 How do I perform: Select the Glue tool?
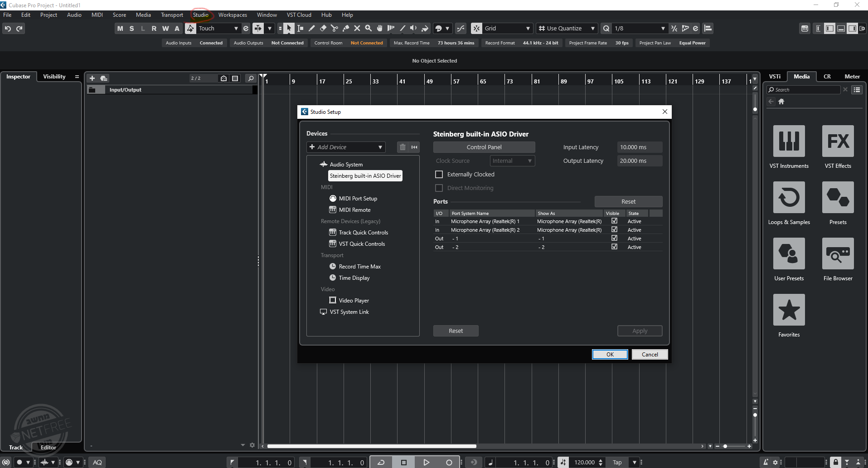pyautogui.click(x=345, y=28)
